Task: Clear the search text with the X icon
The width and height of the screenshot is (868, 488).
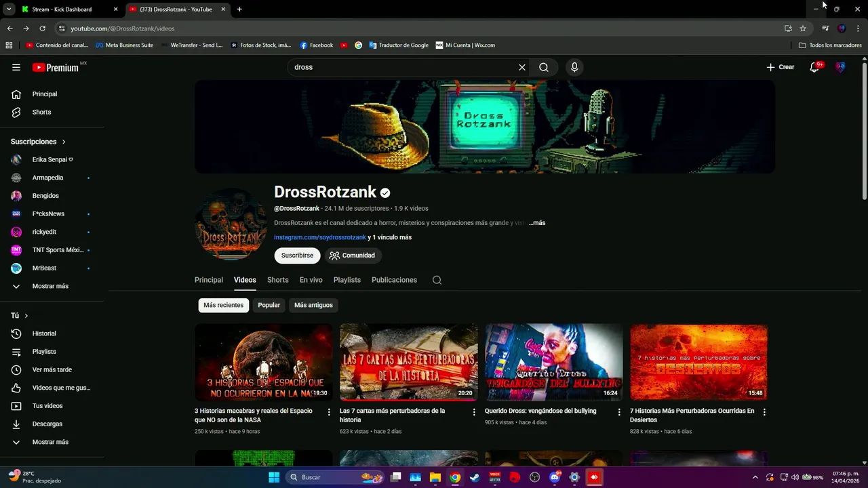Action: click(x=522, y=67)
